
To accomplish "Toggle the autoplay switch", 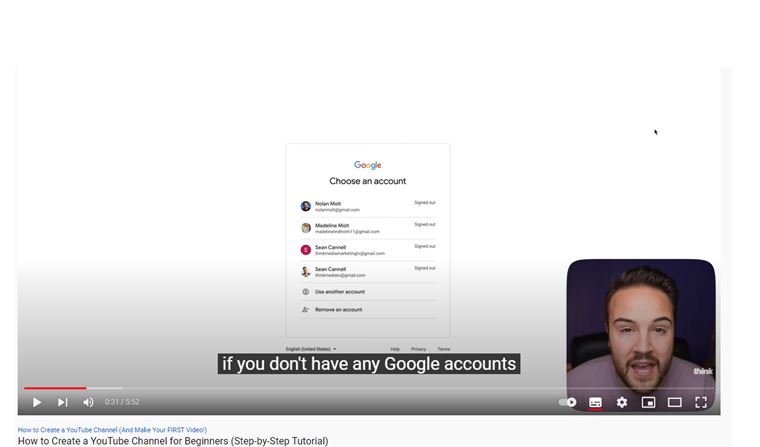I will click(x=568, y=402).
